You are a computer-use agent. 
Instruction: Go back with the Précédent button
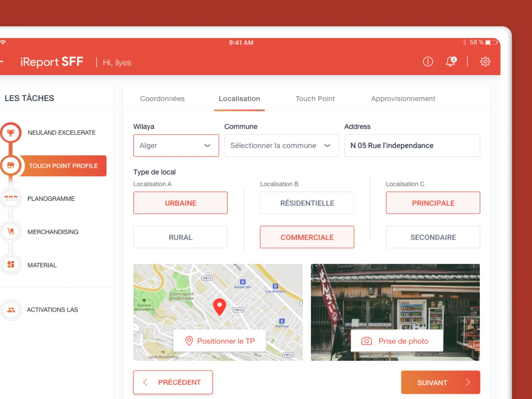tap(173, 382)
